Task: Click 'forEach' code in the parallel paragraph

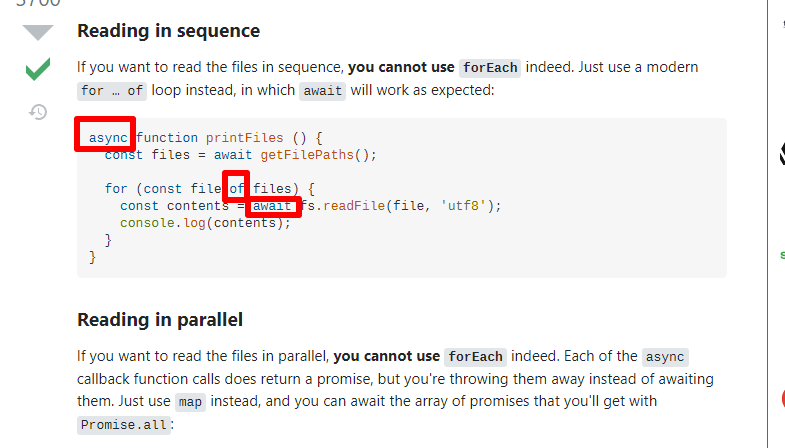Action: [x=476, y=357]
